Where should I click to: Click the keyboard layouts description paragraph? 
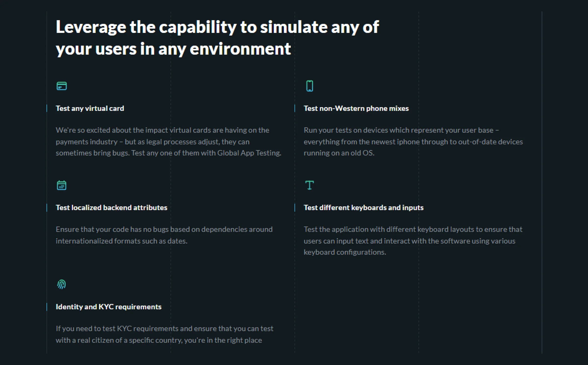pos(413,241)
